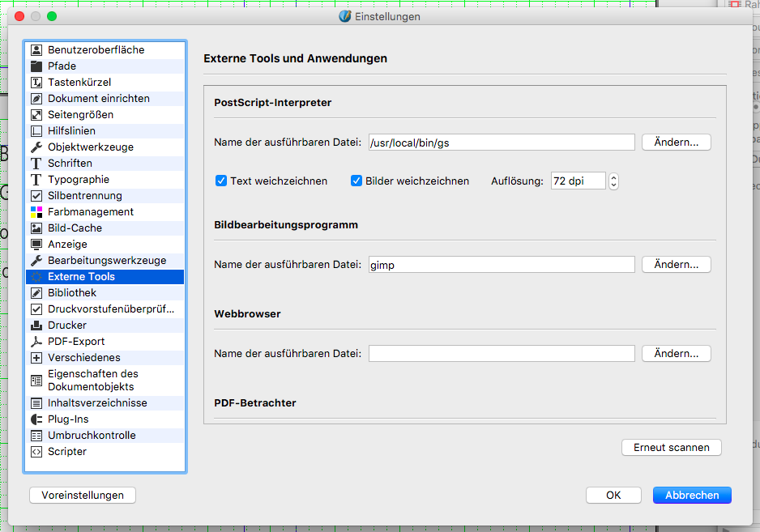Image resolution: width=760 pixels, height=532 pixels.
Task: Focus the Webbrowser executable input field
Action: point(502,354)
